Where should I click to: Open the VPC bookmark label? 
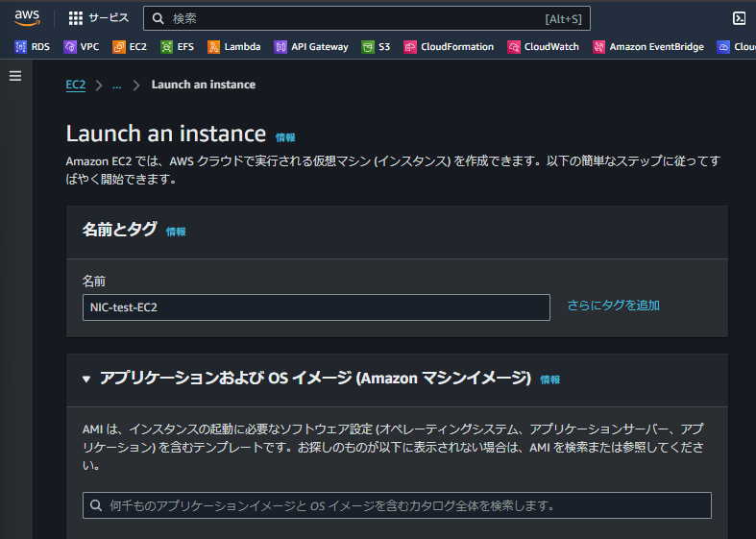pyautogui.click(x=89, y=47)
